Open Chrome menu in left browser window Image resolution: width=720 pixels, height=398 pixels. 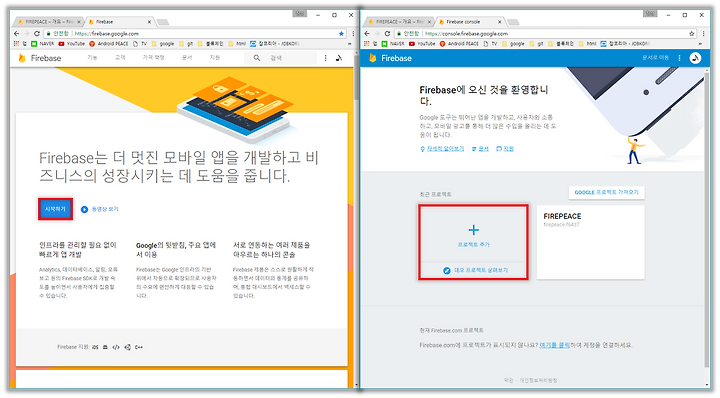(353, 34)
